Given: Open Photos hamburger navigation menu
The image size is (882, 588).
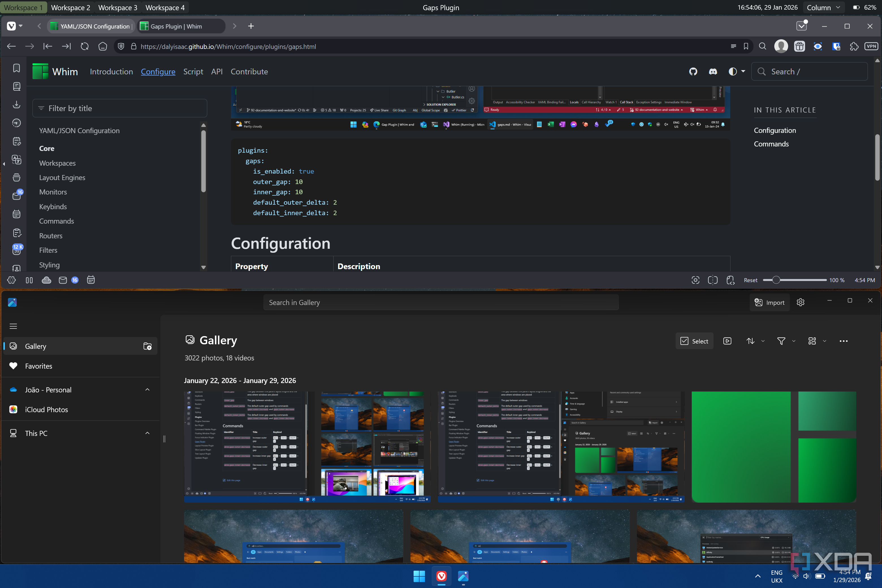Looking at the screenshot, I should [13, 326].
